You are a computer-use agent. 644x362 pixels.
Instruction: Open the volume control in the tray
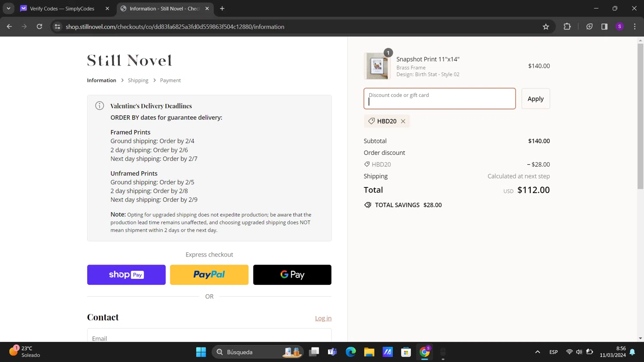point(579,352)
